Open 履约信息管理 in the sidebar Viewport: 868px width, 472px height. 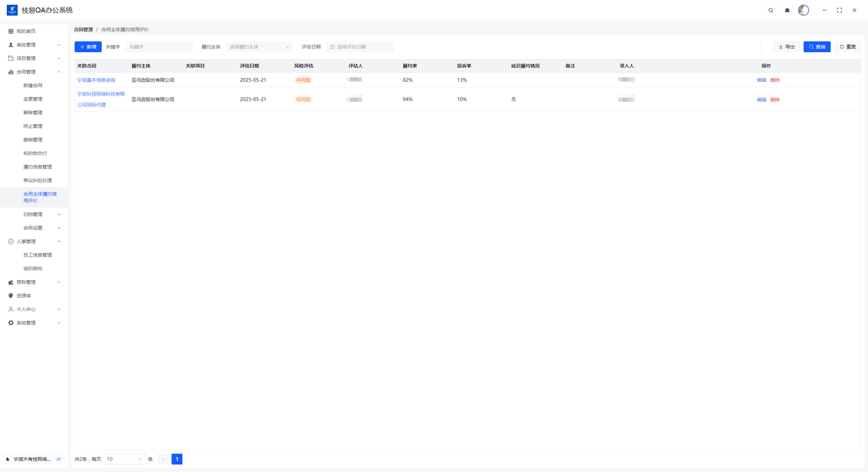[37, 167]
